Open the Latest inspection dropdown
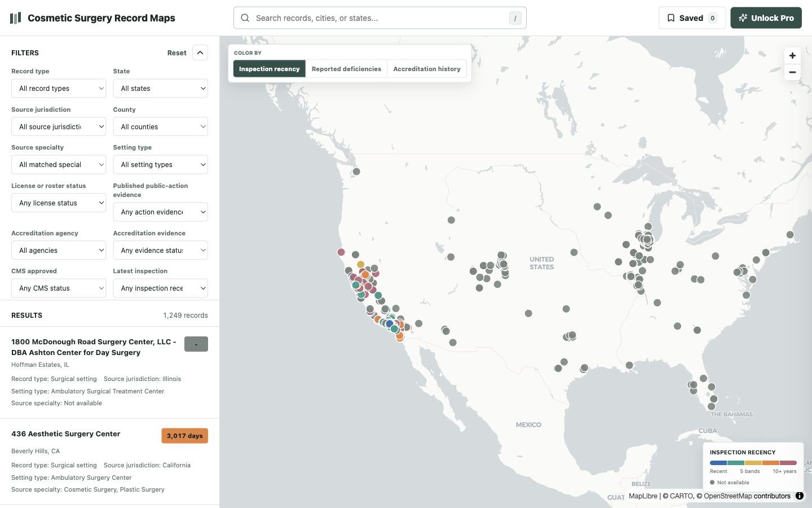Image resolution: width=812 pixels, height=508 pixels. click(160, 288)
